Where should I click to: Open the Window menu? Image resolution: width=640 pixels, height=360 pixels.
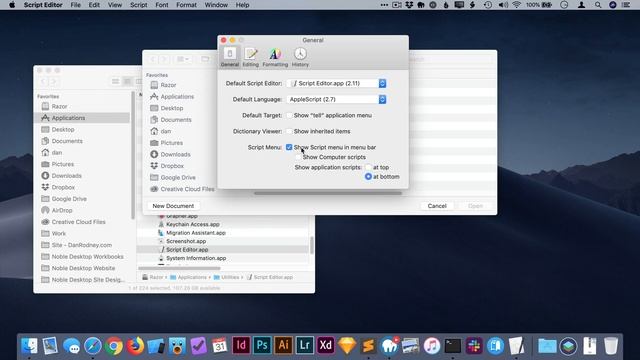[216, 5]
